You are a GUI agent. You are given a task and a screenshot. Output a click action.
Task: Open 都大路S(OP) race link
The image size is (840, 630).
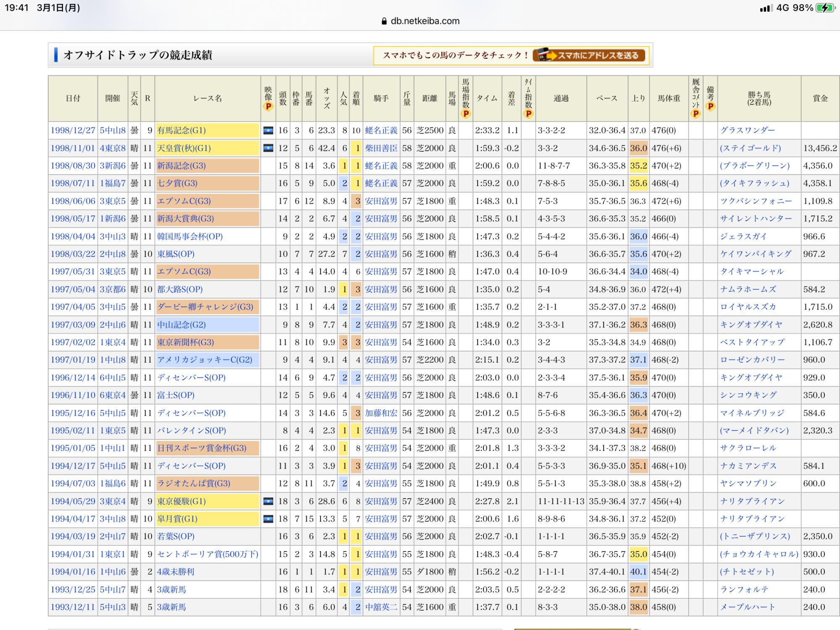[x=180, y=289]
